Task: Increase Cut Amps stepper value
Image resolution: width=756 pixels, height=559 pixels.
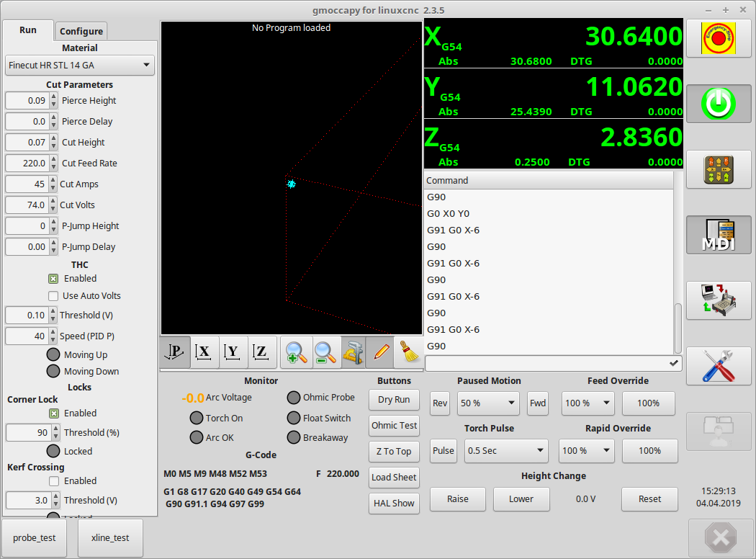Action: tap(53, 181)
